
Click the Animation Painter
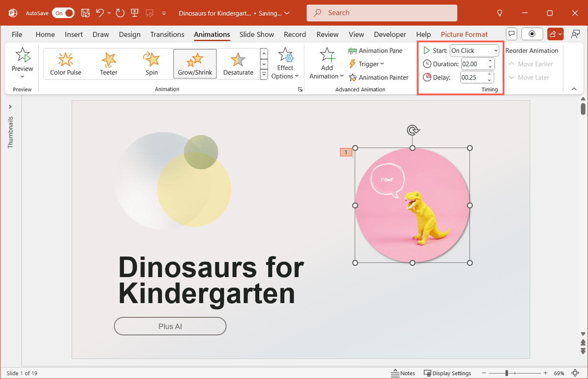click(x=379, y=77)
